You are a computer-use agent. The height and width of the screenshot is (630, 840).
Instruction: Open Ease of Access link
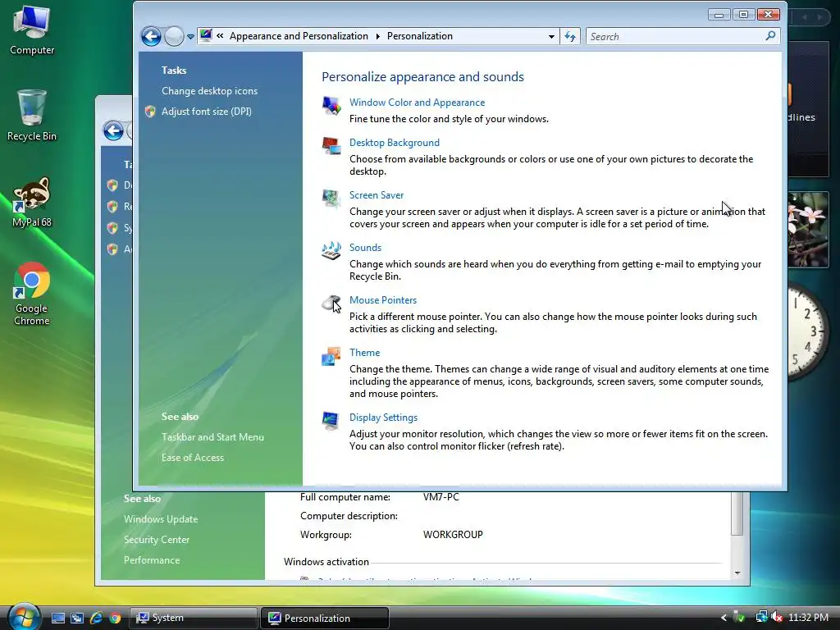tap(192, 458)
